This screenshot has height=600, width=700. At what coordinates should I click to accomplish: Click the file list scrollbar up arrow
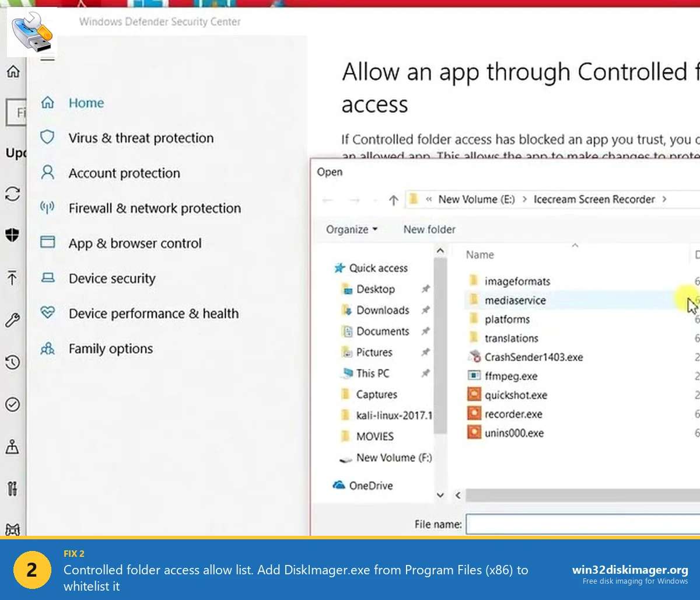click(x=440, y=249)
